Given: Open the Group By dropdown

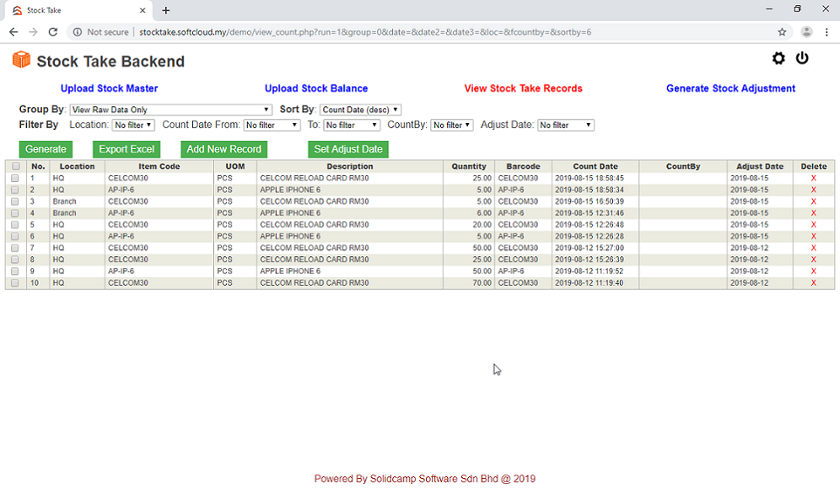Looking at the screenshot, I should [171, 110].
